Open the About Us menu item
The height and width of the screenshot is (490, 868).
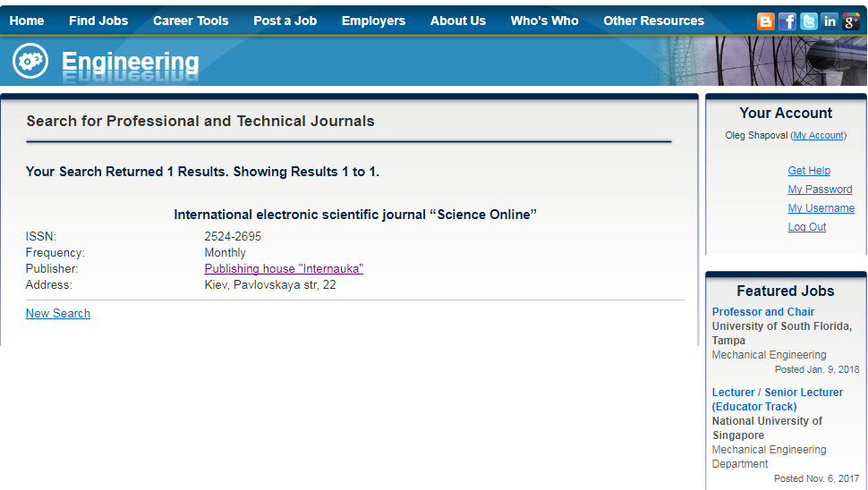click(458, 21)
